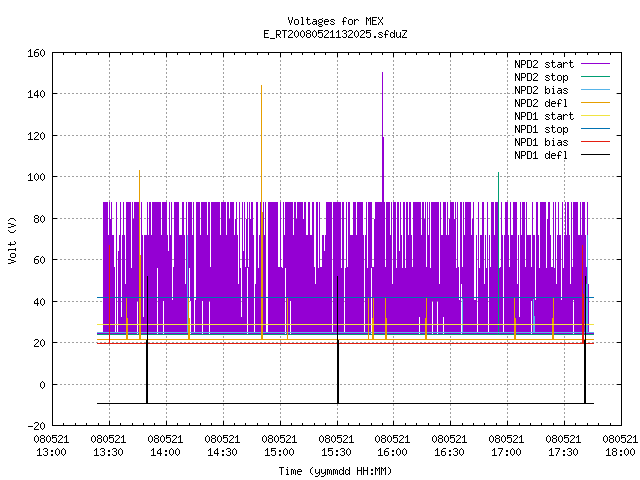This screenshot has width=640, height=480.
Task: Click the red NPD1 bias legend line
Action: pos(596,142)
